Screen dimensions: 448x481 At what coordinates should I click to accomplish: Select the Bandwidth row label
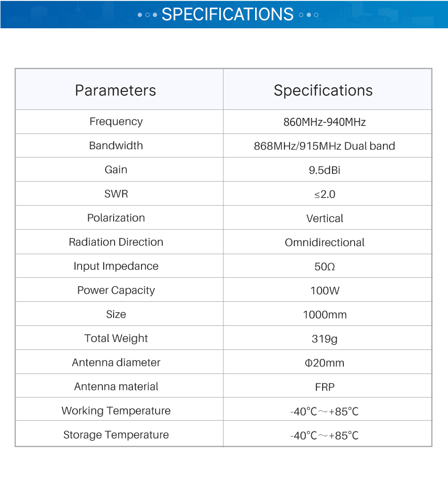tap(116, 146)
